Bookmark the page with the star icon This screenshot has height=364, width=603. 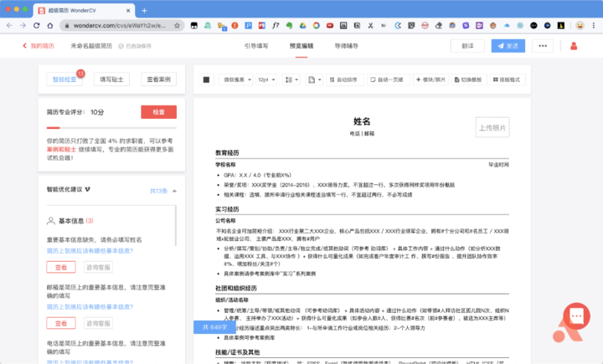(x=177, y=25)
